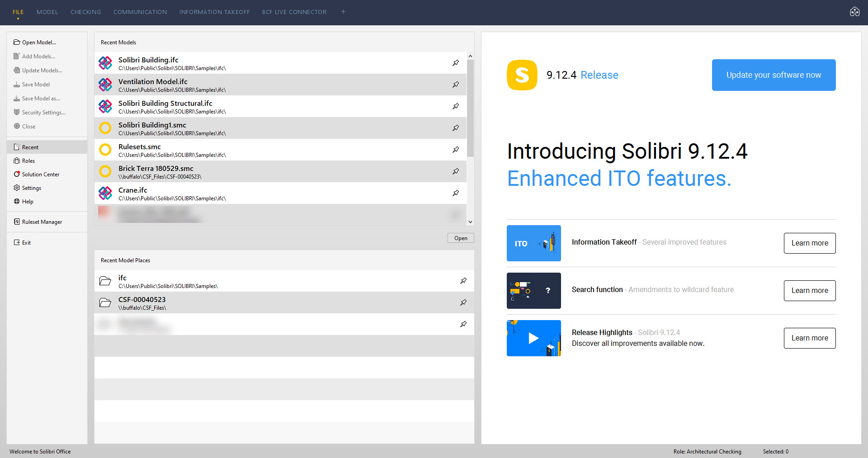Click the folder icon of CSF-00040523

pos(105,302)
